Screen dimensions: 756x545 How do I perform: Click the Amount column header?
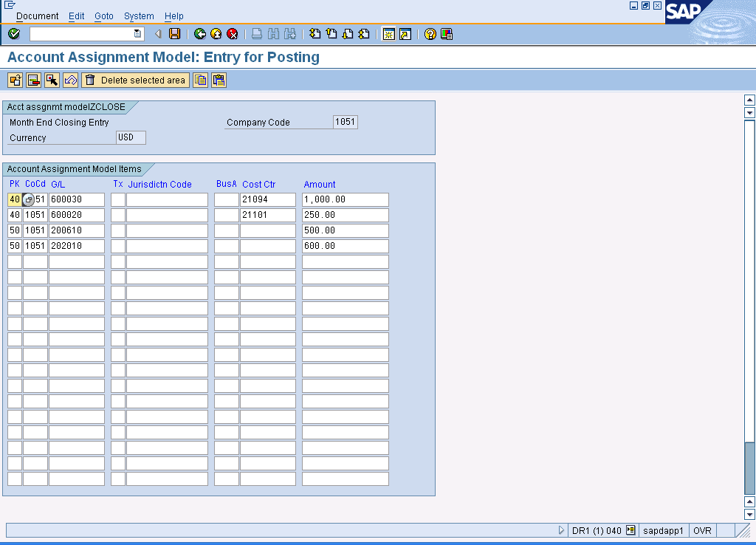point(320,184)
